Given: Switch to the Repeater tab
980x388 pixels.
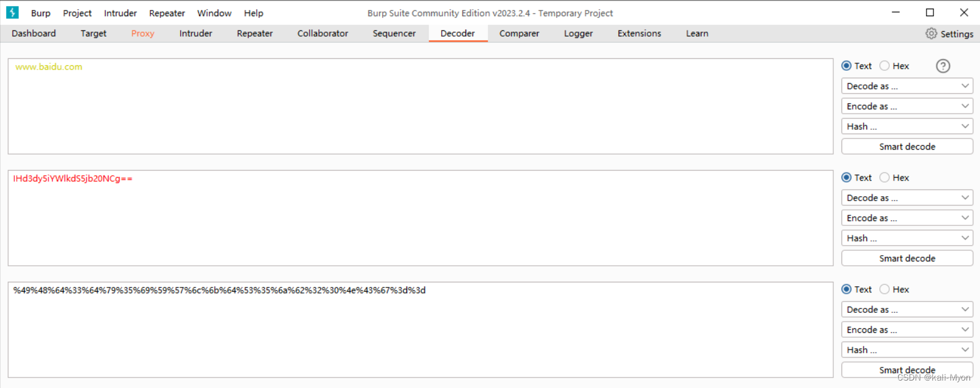Looking at the screenshot, I should pyautogui.click(x=255, y=34).
